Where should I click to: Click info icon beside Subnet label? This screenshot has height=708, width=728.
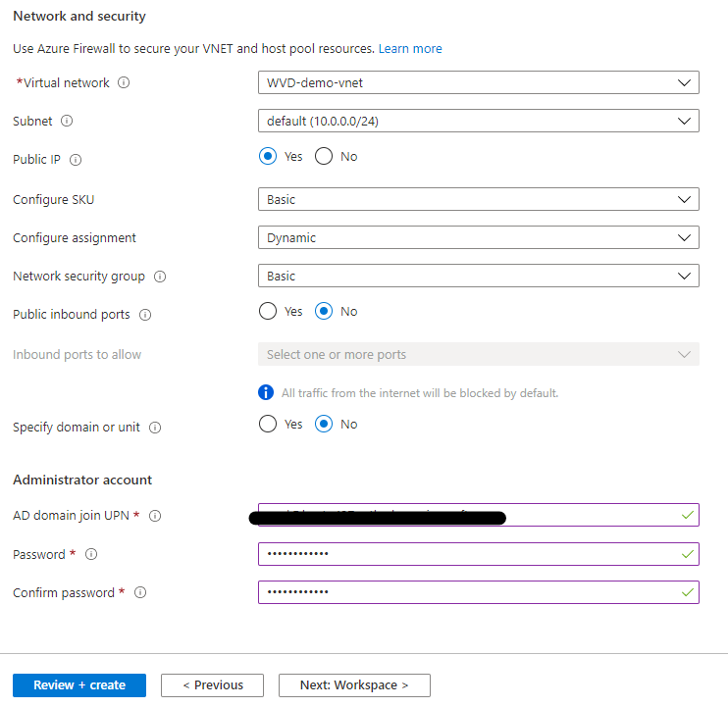(67, 121)
